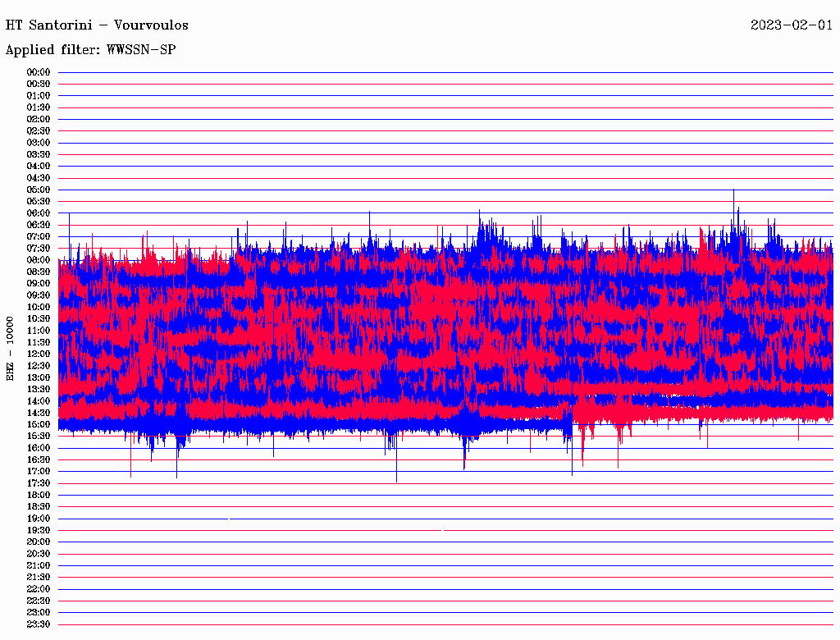Click the 18:00 time label
Image resolution: width=840 pixels, height=640 pixels.
point(39,495)
